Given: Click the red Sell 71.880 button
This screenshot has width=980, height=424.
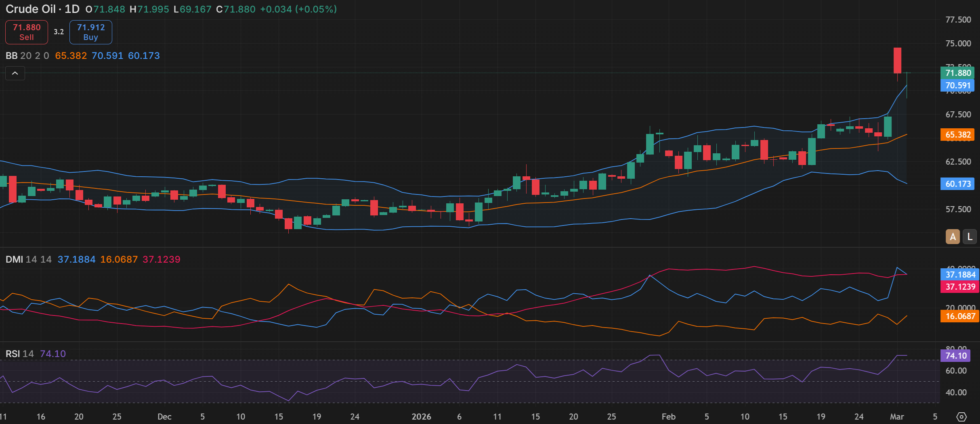Looking at the screenshot, I should click(x=27, y=32).
